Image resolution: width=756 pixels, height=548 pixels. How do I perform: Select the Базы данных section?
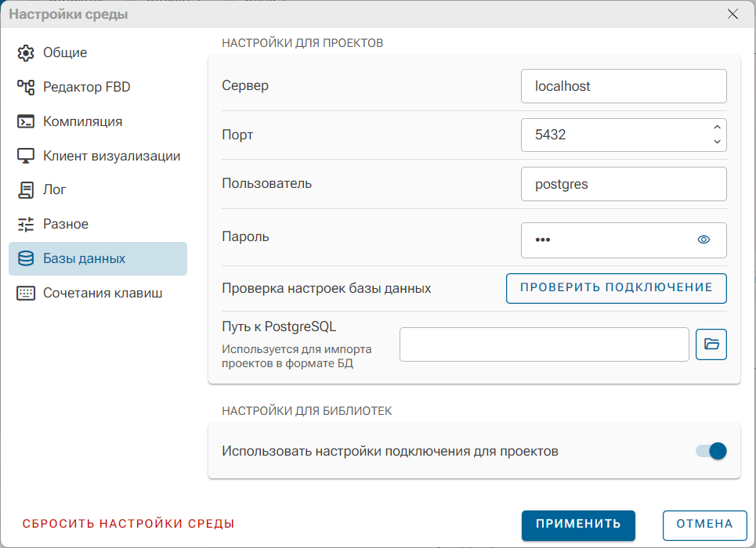coord(98,259)
